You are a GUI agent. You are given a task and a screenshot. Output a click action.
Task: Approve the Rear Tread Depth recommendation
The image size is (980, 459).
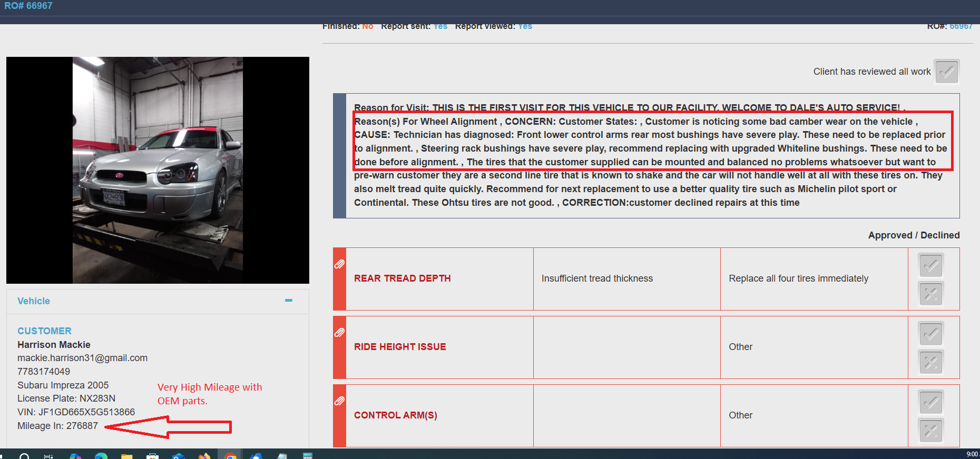[931, 265]
